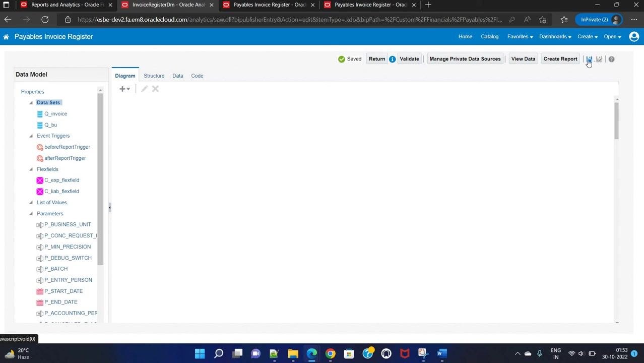Click the browser address bar URL

point(290,20)
